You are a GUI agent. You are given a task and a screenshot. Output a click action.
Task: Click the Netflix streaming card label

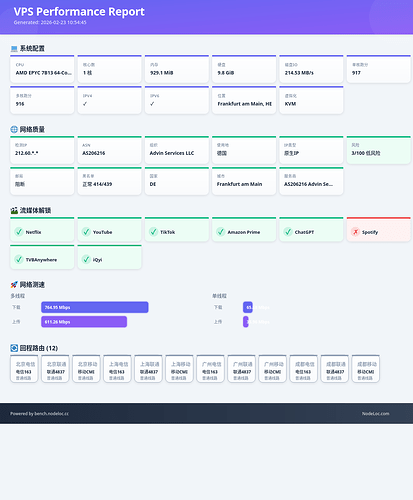point(33,232)
